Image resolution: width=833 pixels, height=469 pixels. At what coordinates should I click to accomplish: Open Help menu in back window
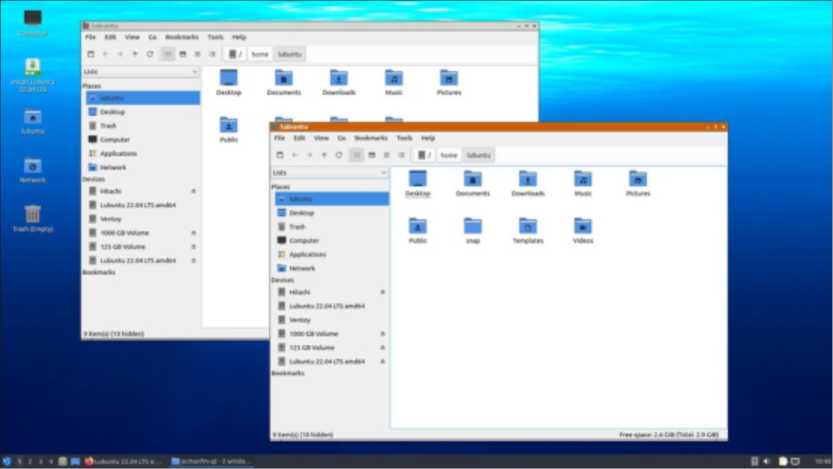coord(239,37)
